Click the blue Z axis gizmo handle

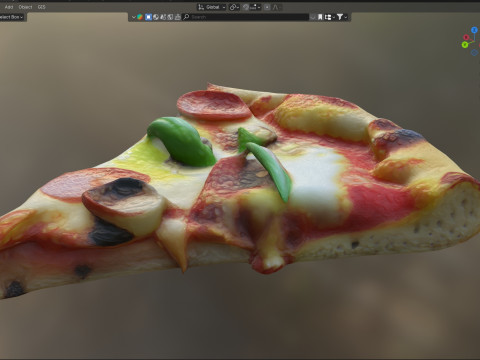(x=474, y=30)
